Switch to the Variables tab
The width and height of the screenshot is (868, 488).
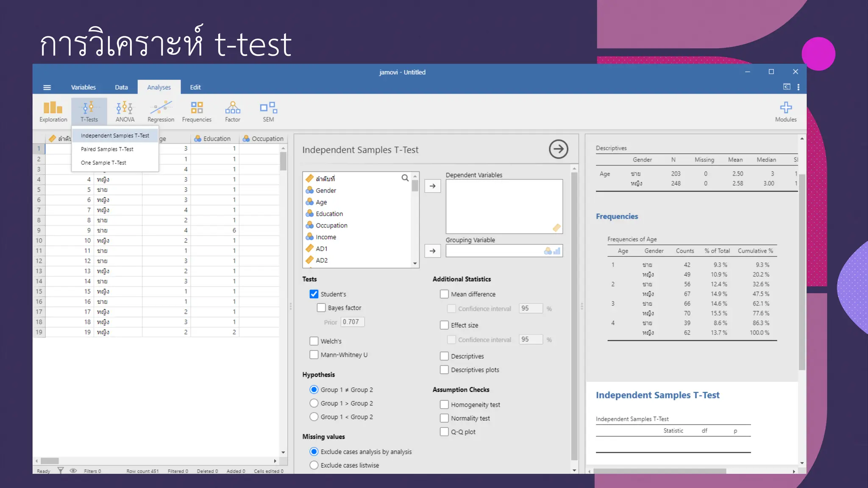(x=83, y=87)
